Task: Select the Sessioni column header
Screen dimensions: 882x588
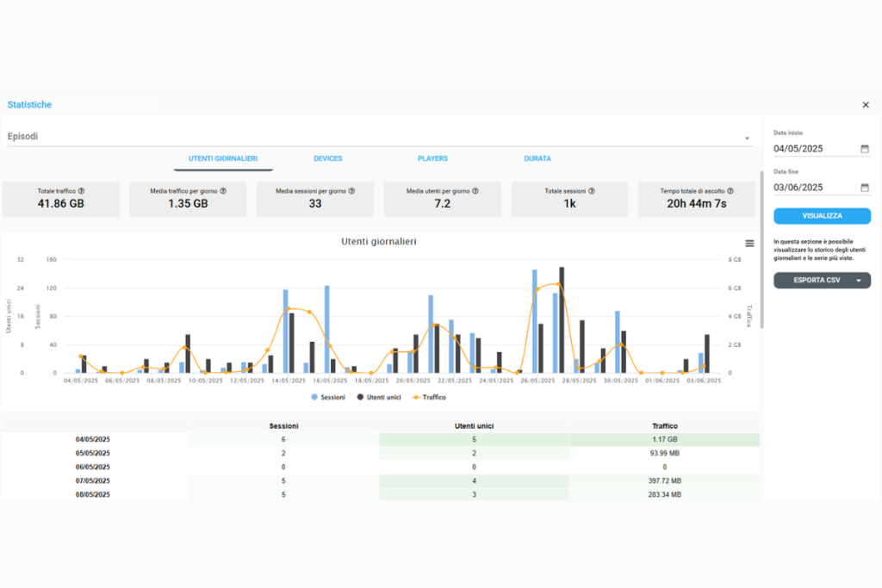Action: tap(283, 426)
